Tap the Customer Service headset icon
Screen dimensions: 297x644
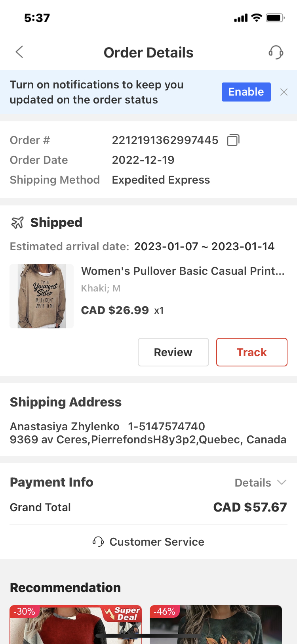tap(98, 542)
